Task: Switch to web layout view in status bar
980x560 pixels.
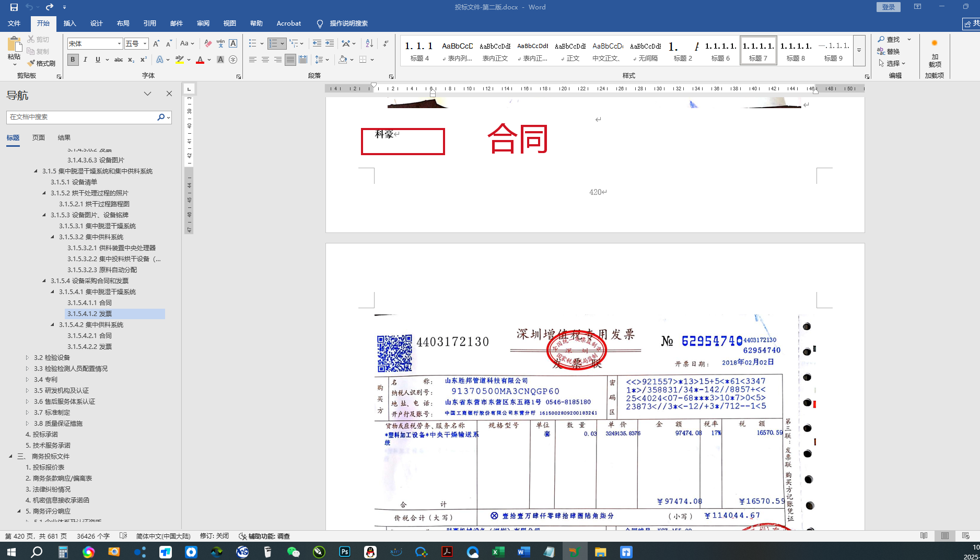Action: click(x=965, y=536)
